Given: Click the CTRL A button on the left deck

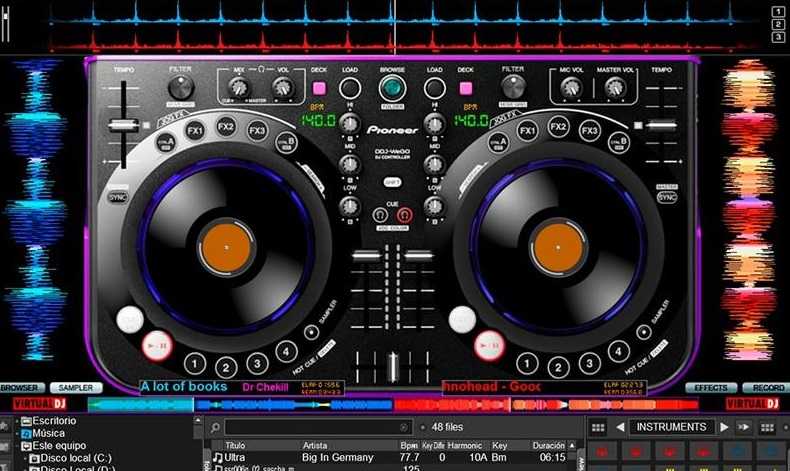Looking at the screenshot, I should pos(166,143).
